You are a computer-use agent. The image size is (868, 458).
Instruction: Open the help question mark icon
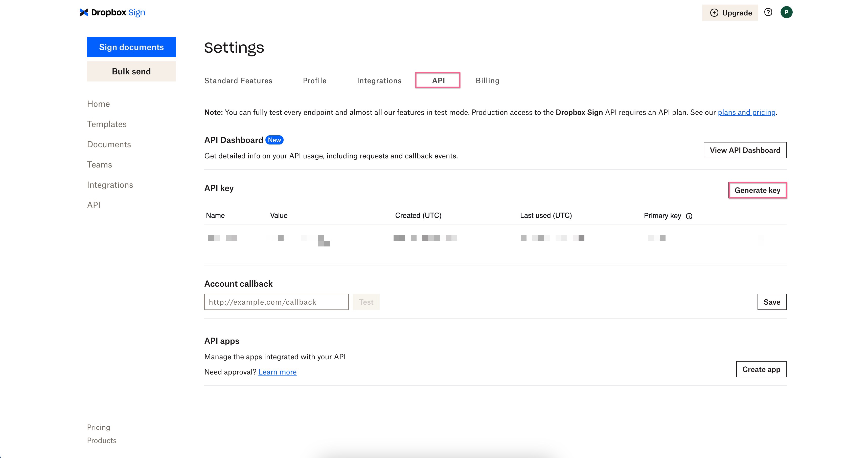tap(769, 12)
